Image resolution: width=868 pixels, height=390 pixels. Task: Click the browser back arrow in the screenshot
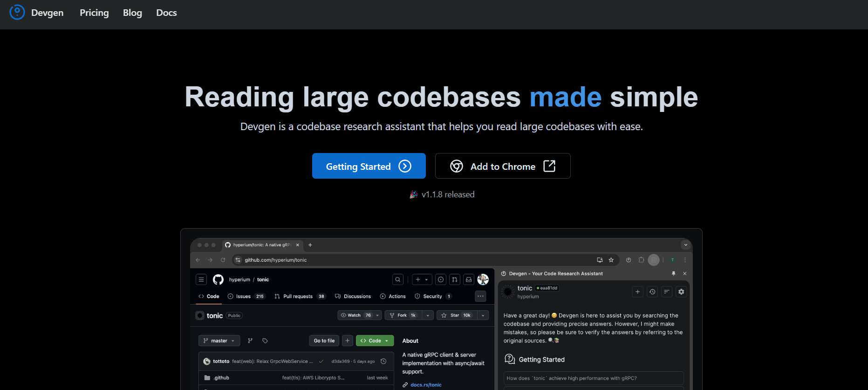[x=198, y=260]
